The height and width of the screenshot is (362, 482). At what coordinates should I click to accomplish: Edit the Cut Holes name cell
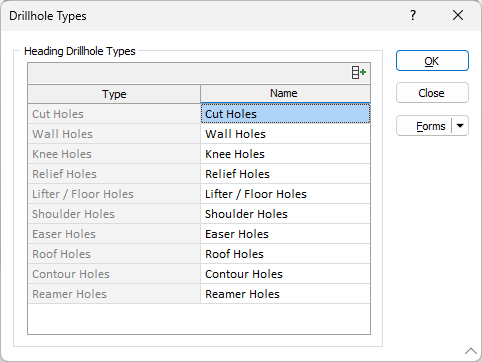pyautogui.click(x=285, y=114)
